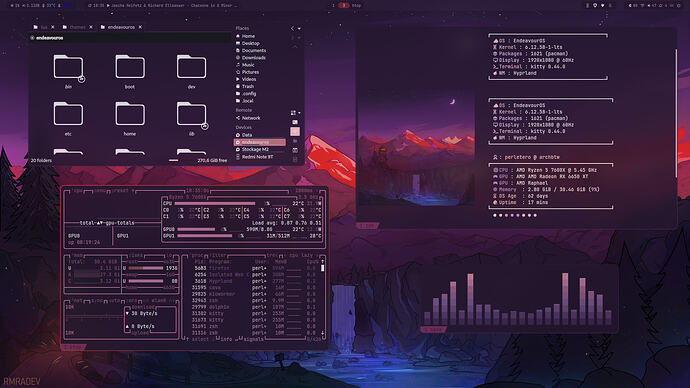Click the Download speed value
The image size is (690, 388).
144,313
